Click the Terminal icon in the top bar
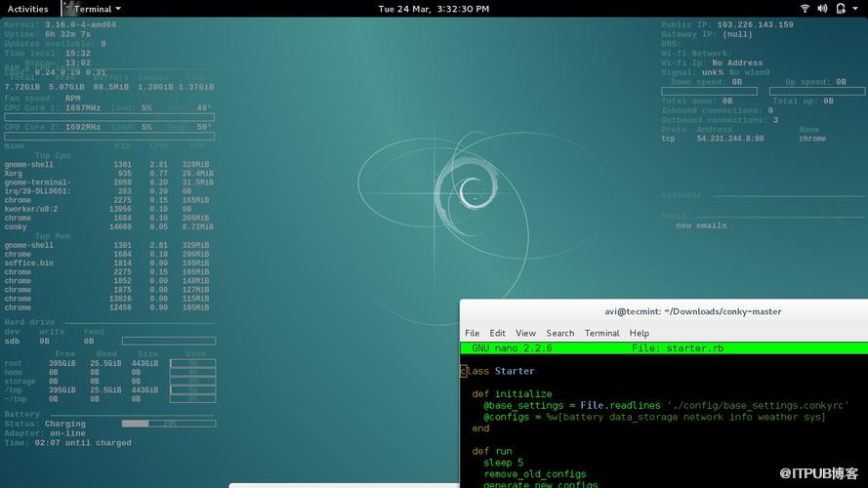This screenshot has width=868, height=488. 68,9
